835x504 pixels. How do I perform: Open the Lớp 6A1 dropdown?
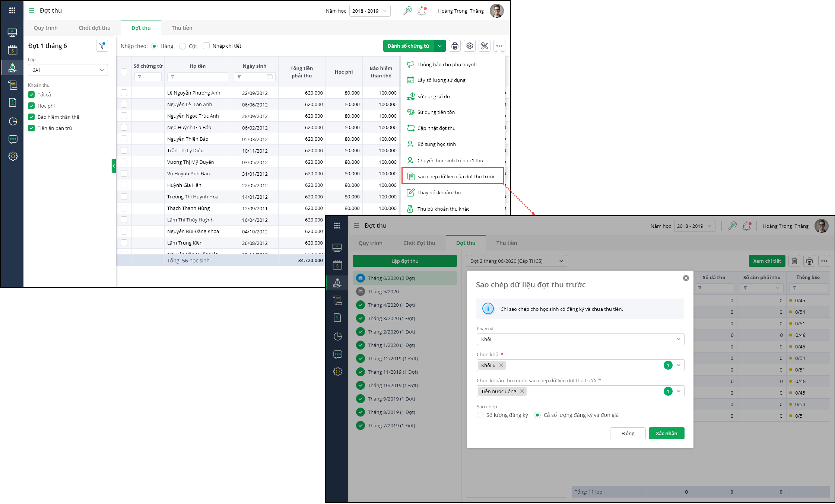point(68,70)
